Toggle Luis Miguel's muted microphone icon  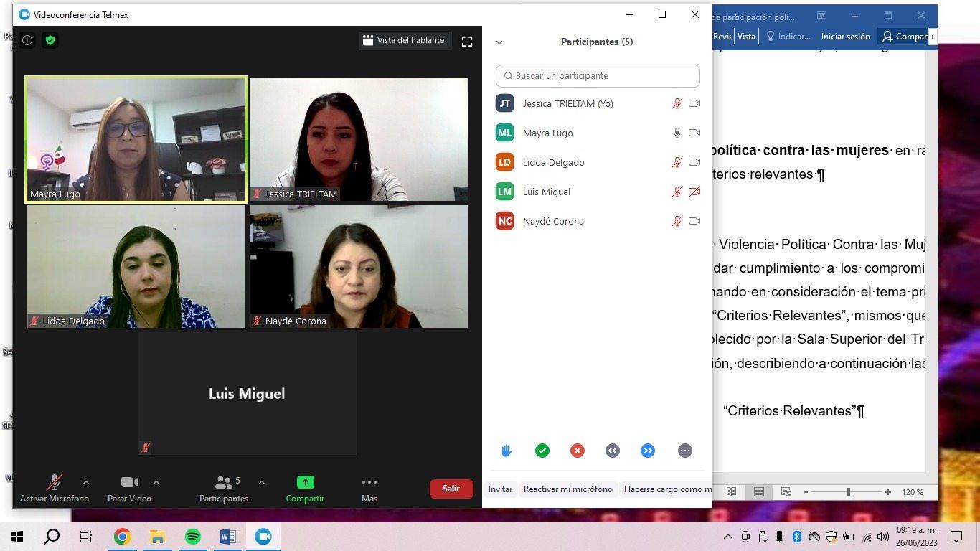pyautogui.click(x=677, y=192)
